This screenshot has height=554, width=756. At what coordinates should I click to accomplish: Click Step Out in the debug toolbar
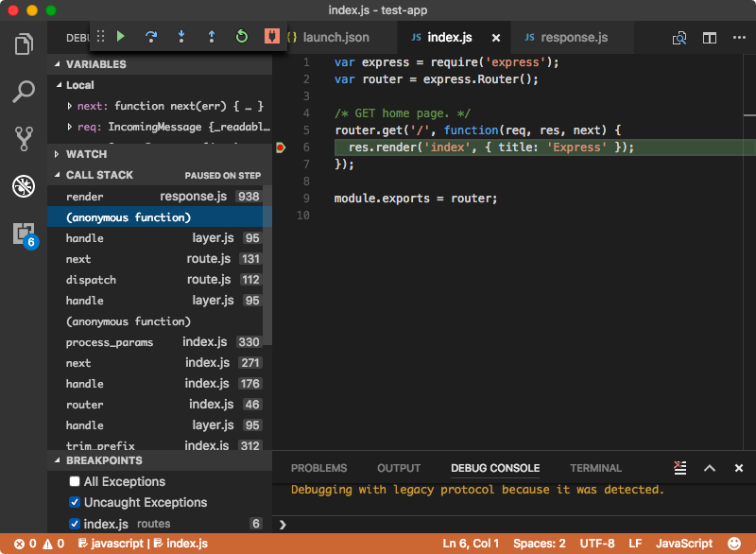[211, 37]
